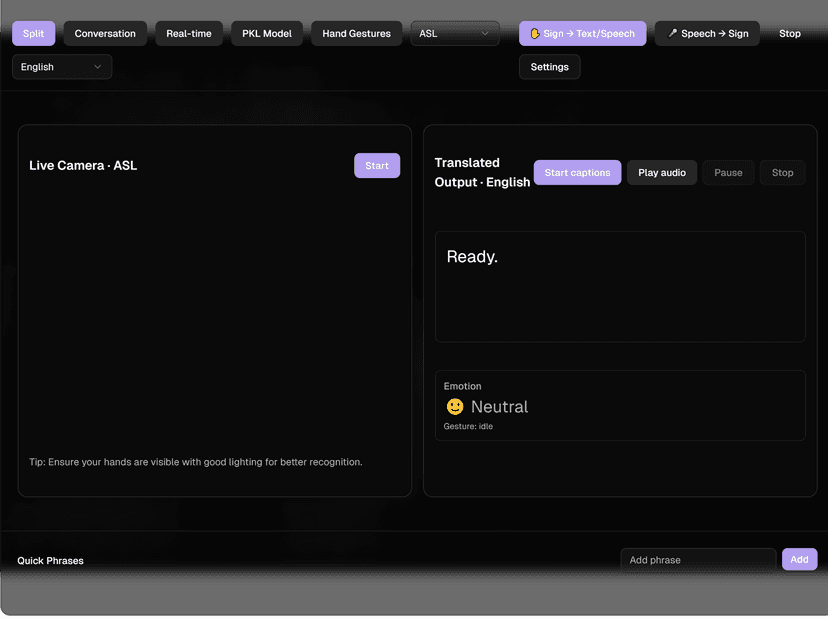Open the Conversation mode tab
This screenshot has height=619, width=828.
tap(105, 34)
